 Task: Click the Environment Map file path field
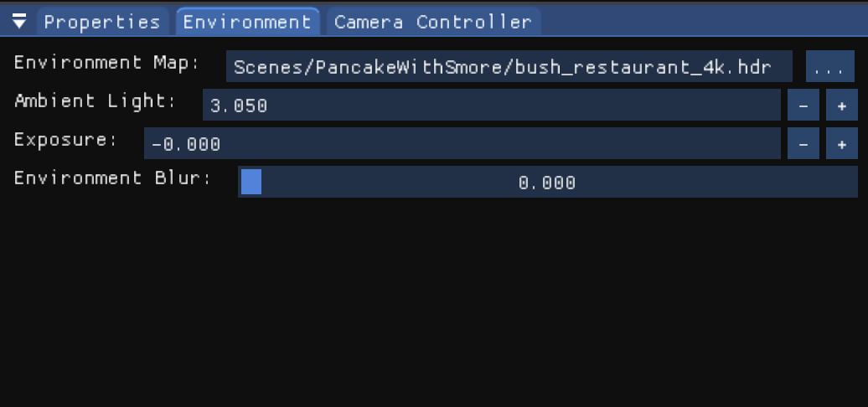point(509,67)
